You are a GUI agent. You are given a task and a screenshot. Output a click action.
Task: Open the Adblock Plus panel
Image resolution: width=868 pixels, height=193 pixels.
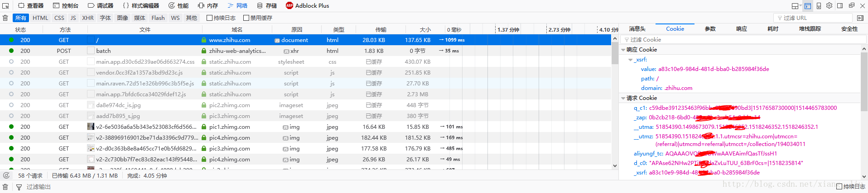click(307, 6)
